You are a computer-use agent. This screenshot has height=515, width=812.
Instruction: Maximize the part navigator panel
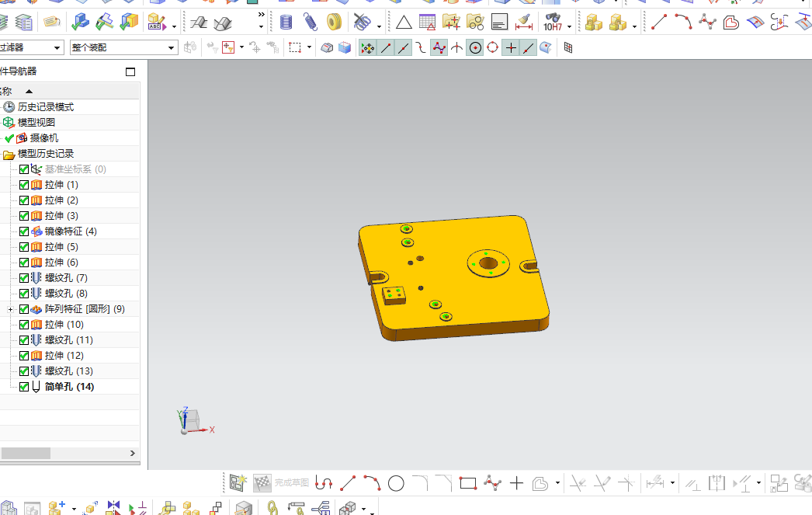130,72
